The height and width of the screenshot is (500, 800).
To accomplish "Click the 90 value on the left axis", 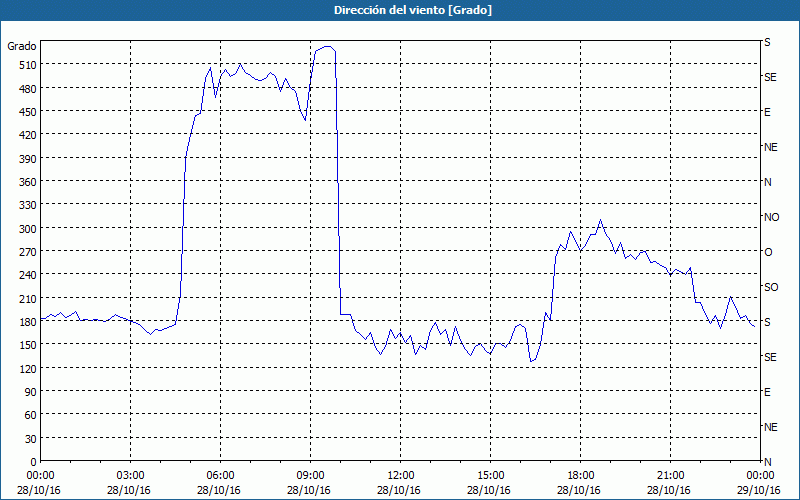I will tap(31, 392).
